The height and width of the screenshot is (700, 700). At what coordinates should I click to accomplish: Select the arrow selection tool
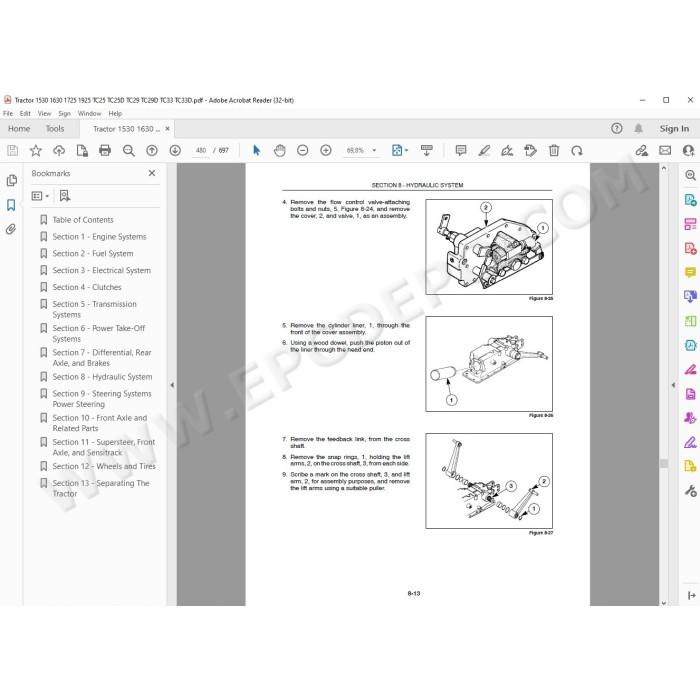[256, 150]
